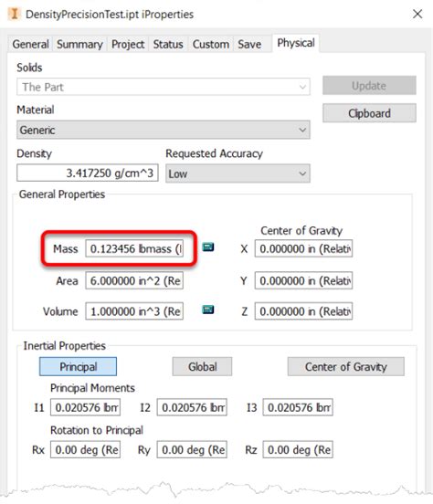Open the Status tab

click(168, 44)
